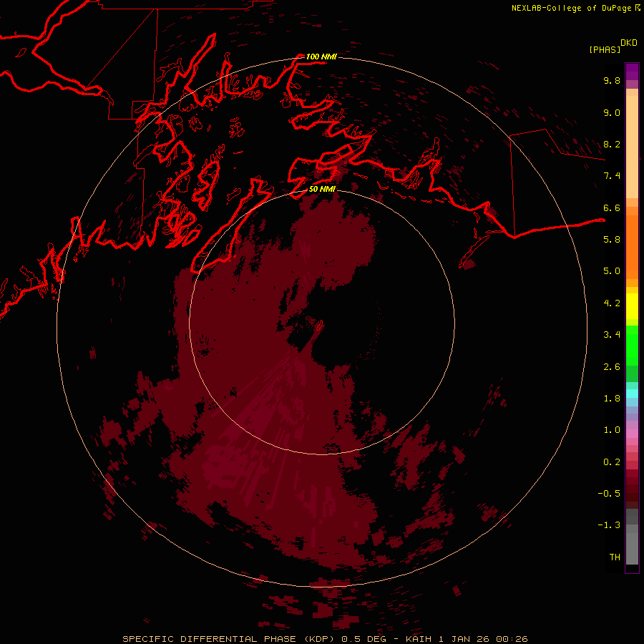Click the 5.0 value on color scale

click(612, 271)
